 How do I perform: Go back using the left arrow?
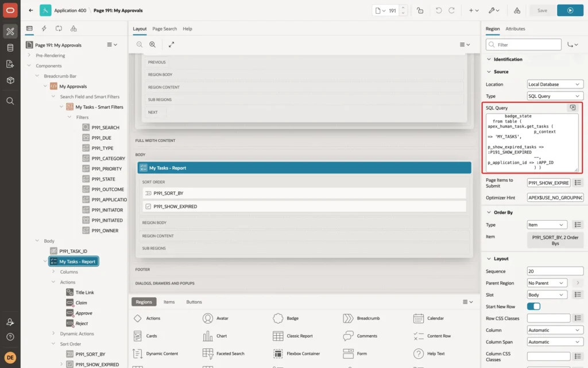(x=31, y=10)
